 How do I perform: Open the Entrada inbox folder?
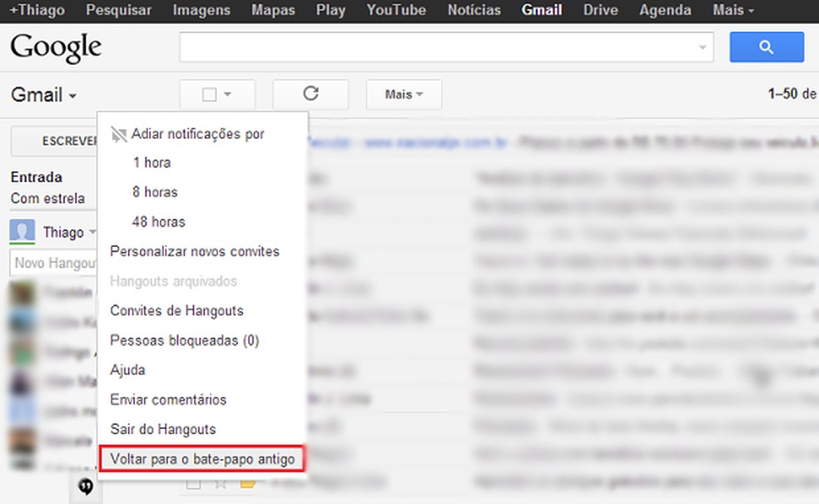click(x=36, y=177)
